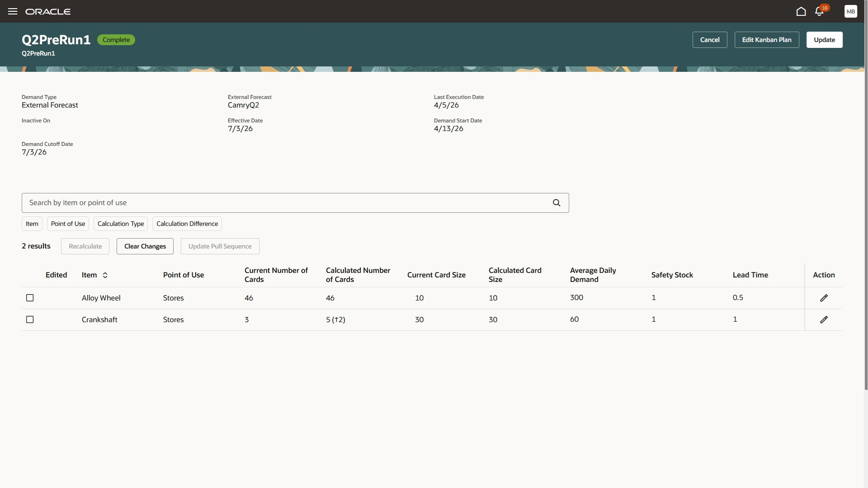Viewport: 868px width, 488px height.
Task: Click the Current Number of Cards column header
Action: (x=276, y=275)
